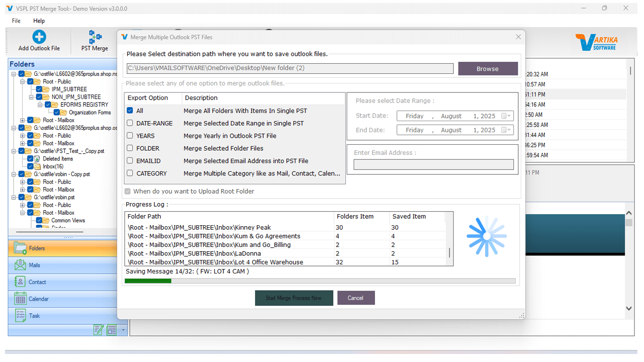Image resolution: width=644 pixels, height=362 pixels.
Task: Click the Browse button
Action: (x=487, y=68)
